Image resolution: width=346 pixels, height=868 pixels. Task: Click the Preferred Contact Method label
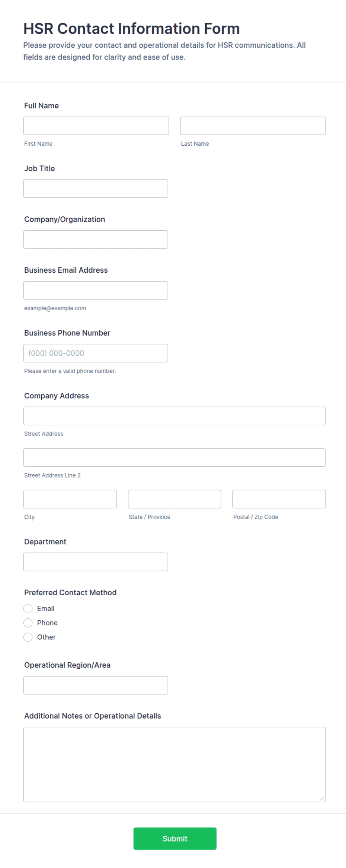pos(70,592)
